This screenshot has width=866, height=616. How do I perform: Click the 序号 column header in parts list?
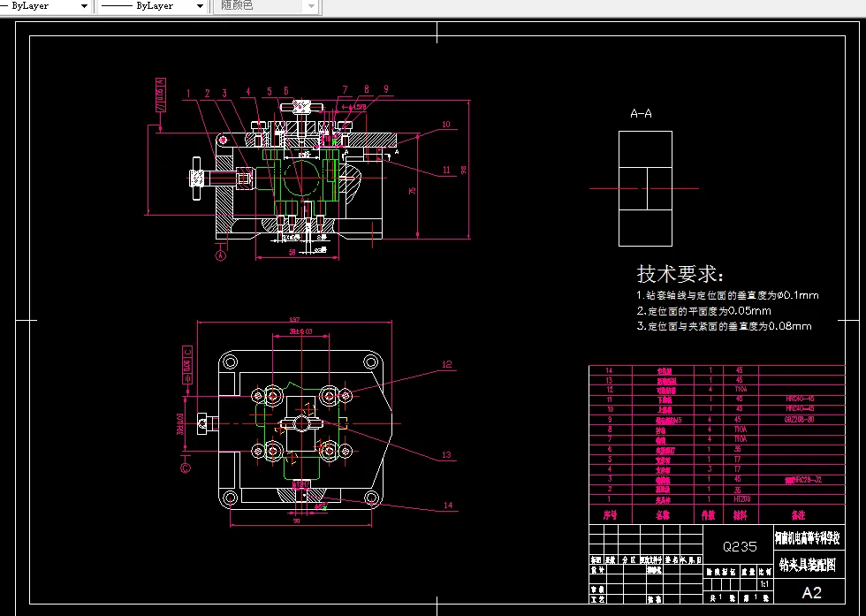click(611, 515)
